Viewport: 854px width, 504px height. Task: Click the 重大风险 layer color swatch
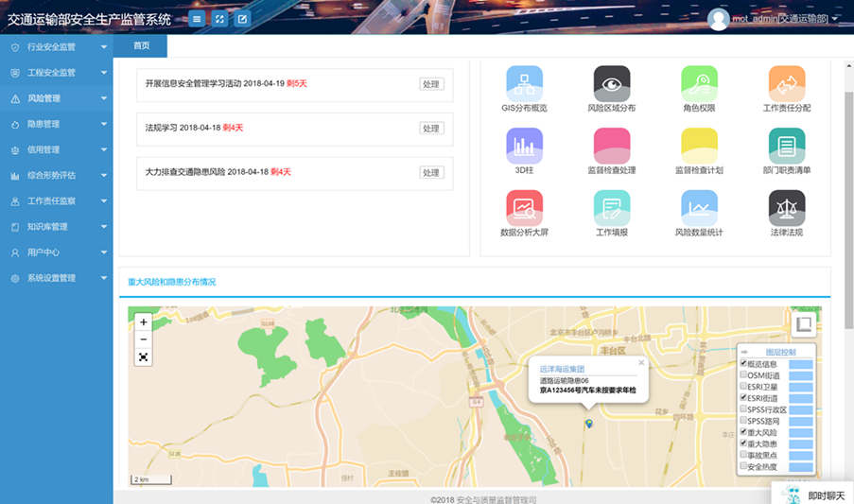pos(801,433)
